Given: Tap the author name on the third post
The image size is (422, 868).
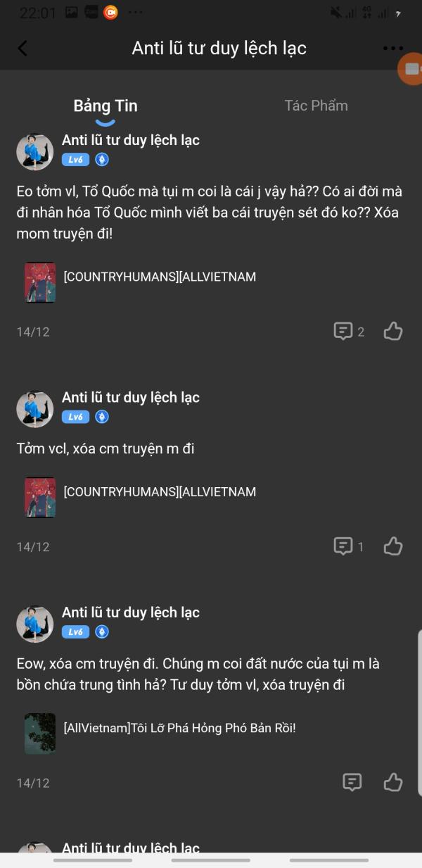Looking at the screenshot, I should point(131,612).
